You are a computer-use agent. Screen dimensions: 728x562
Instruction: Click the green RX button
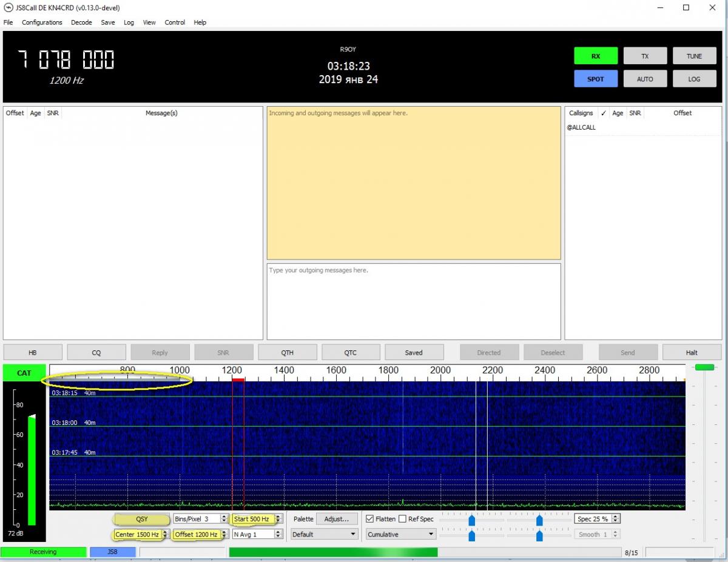click(x=596, y=56)
